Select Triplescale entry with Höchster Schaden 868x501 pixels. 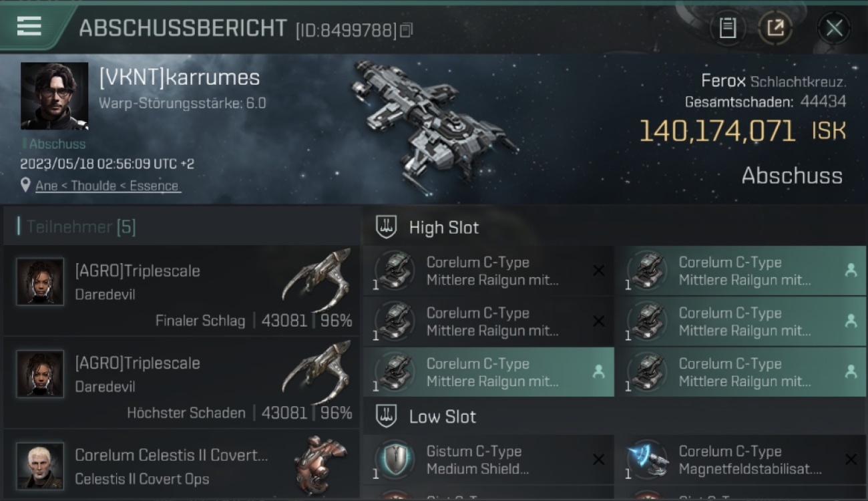tap(182, 382)
